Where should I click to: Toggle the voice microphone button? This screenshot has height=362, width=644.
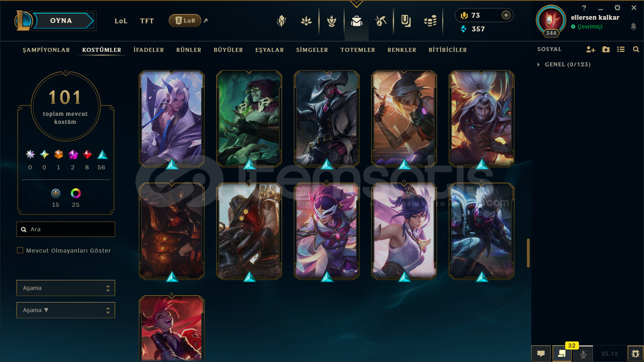(x=583, y=354)
